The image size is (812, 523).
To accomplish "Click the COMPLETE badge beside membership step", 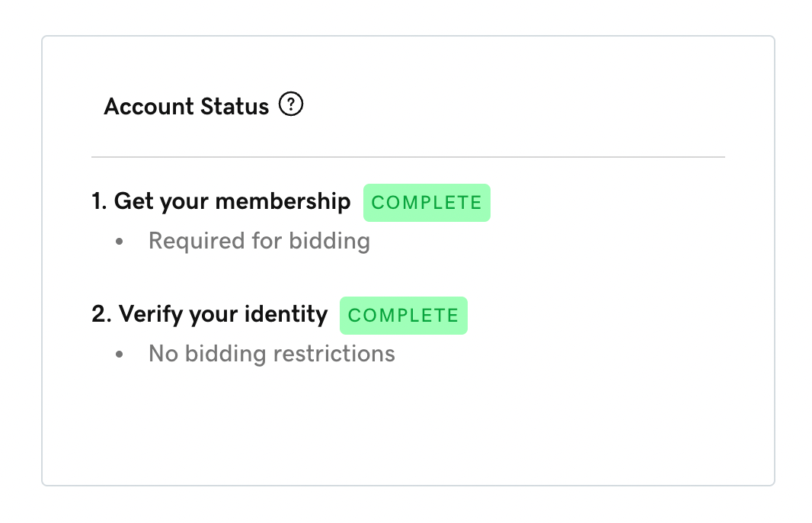I will (427, 203).
